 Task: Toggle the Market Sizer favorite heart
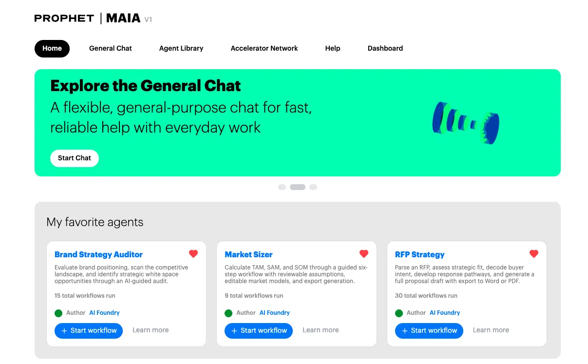(x=363, y=253)
